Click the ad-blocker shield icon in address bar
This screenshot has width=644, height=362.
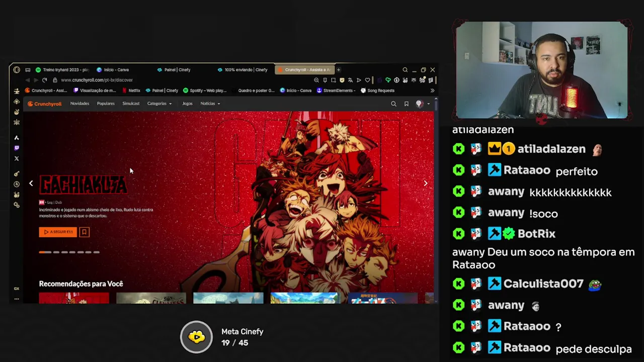coord(342,80)
